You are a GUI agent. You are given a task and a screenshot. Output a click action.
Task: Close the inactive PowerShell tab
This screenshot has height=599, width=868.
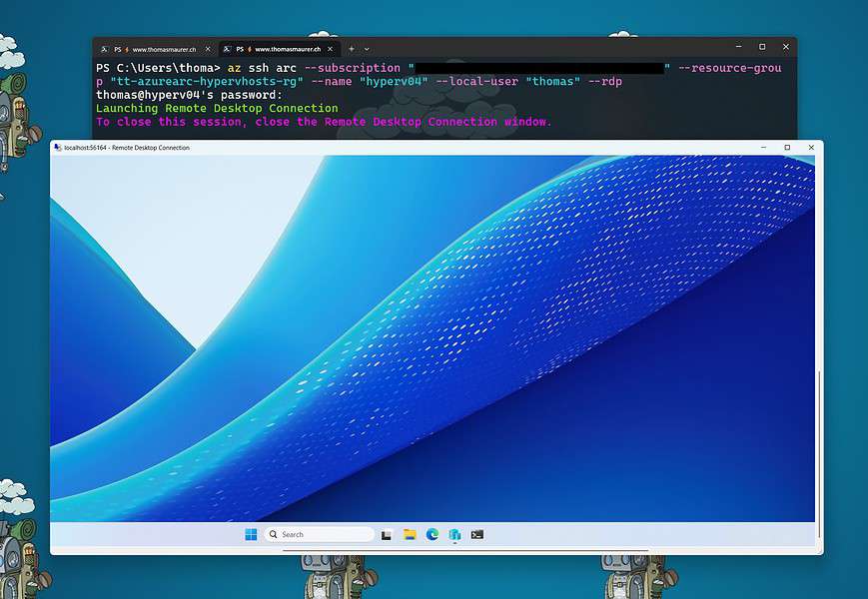(x=208, y=49)
